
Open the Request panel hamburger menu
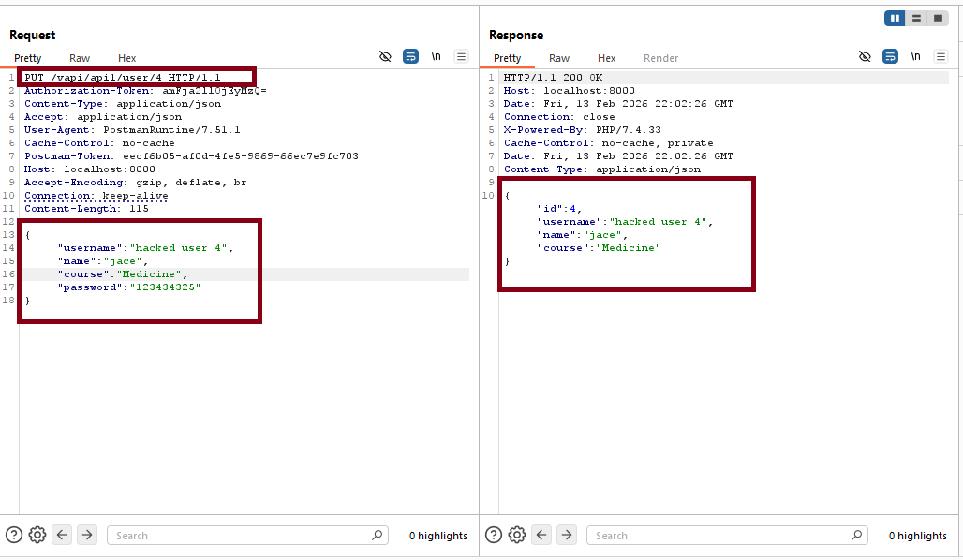[x=461, y=56]
